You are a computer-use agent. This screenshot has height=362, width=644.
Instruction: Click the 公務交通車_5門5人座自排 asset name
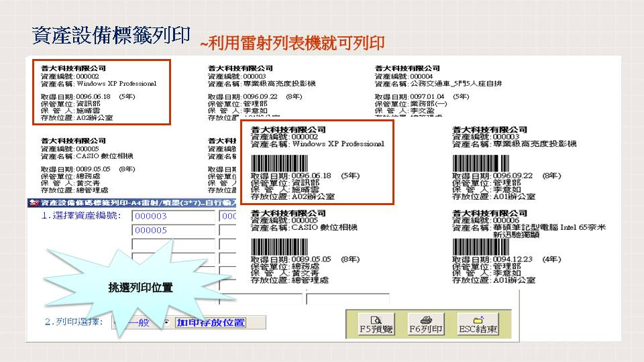[456, 84]
